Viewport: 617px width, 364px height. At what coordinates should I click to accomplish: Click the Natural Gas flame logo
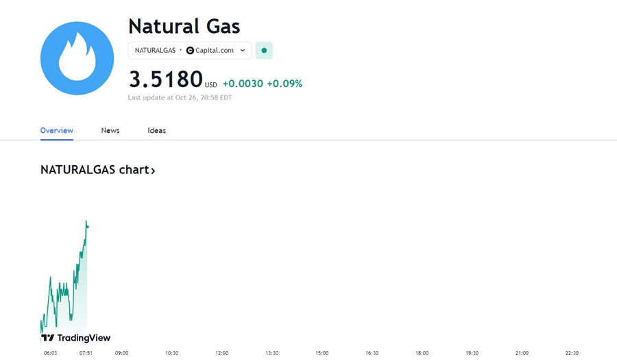pos(77,58)
